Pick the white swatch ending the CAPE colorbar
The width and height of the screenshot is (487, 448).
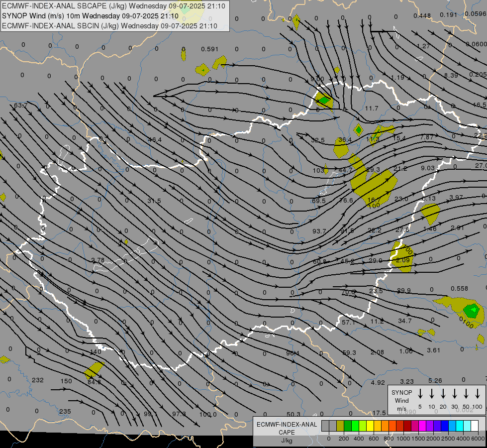pyautogui.click(x=475, y=426)
